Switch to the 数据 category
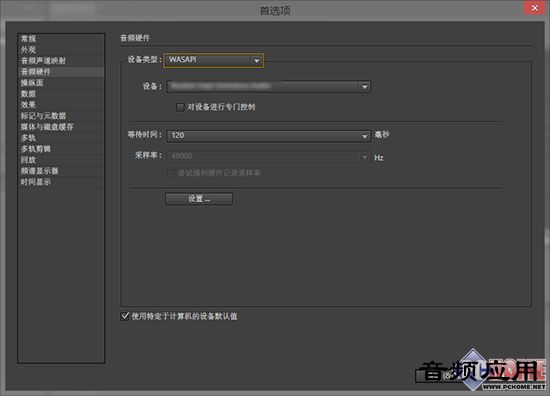 (x=61, y=94)
